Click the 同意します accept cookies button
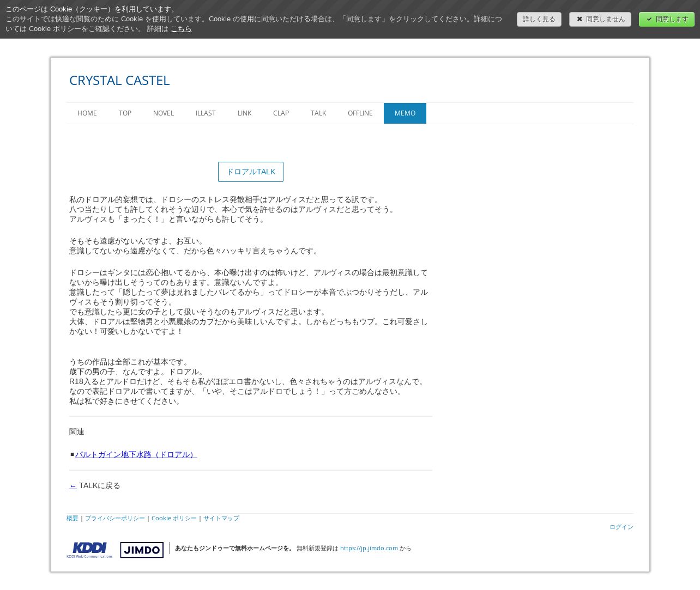The image size is (700, 590). pyautogui.click(x=667, y=19)
